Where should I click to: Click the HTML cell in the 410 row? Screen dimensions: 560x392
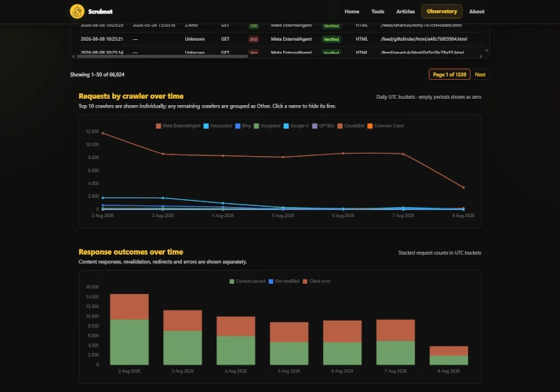[362, 39]
